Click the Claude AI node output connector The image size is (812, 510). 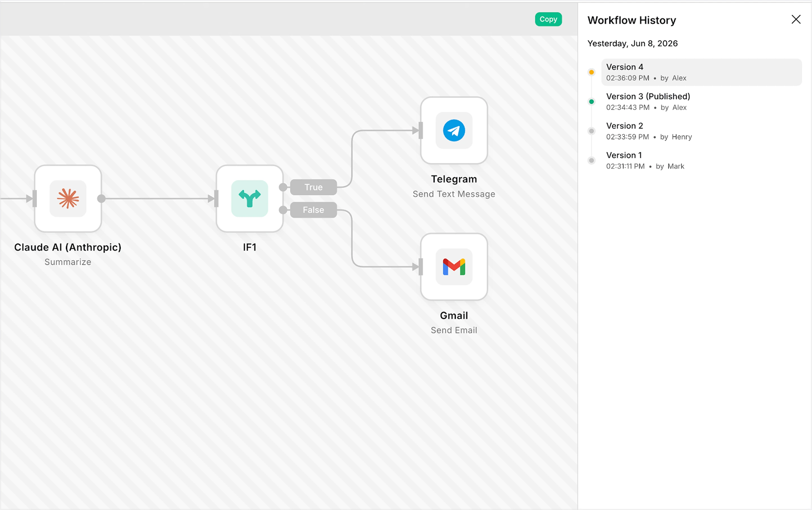point(101,199)
